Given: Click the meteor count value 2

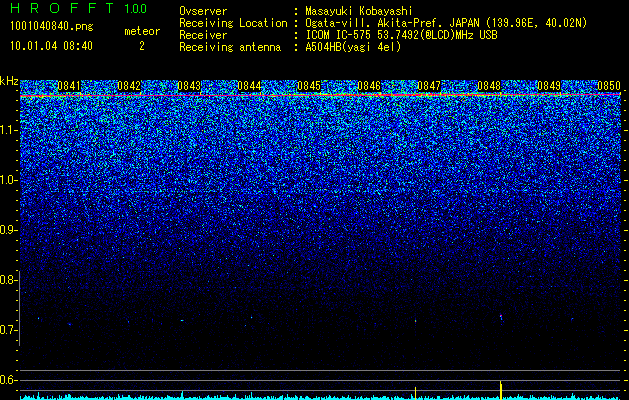Looking at the screenshot, I should [142, 46].
